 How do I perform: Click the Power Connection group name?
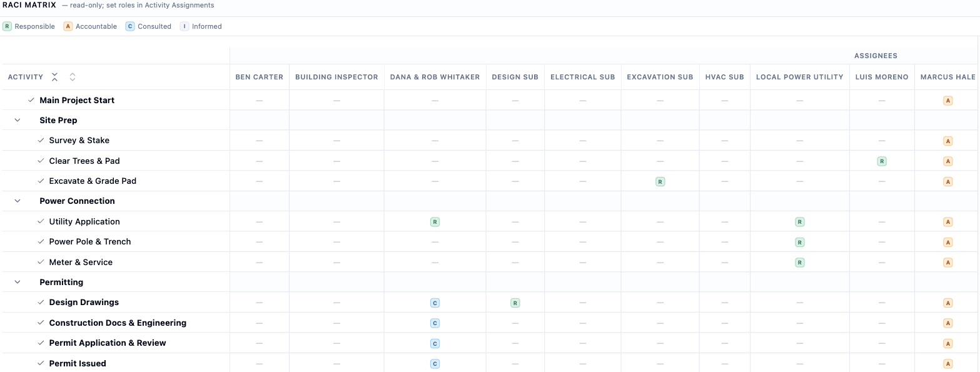(x=77, y=201)
